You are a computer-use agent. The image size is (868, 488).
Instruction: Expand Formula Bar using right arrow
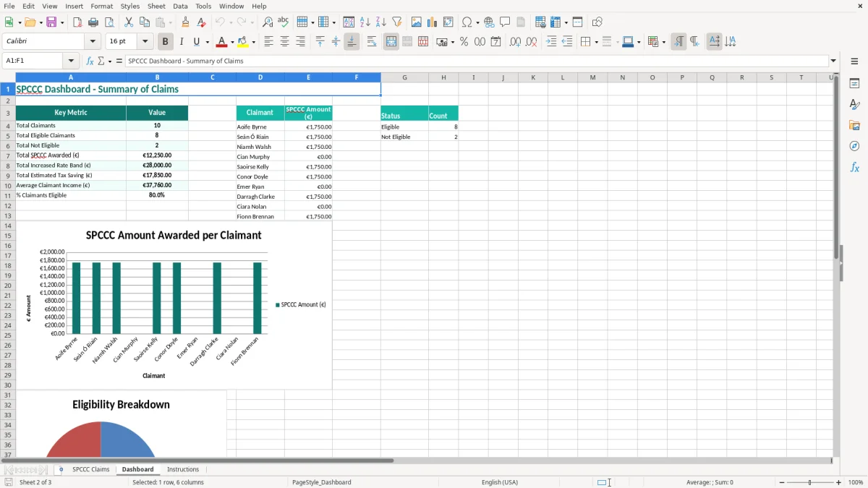click(x=833, y=61)
